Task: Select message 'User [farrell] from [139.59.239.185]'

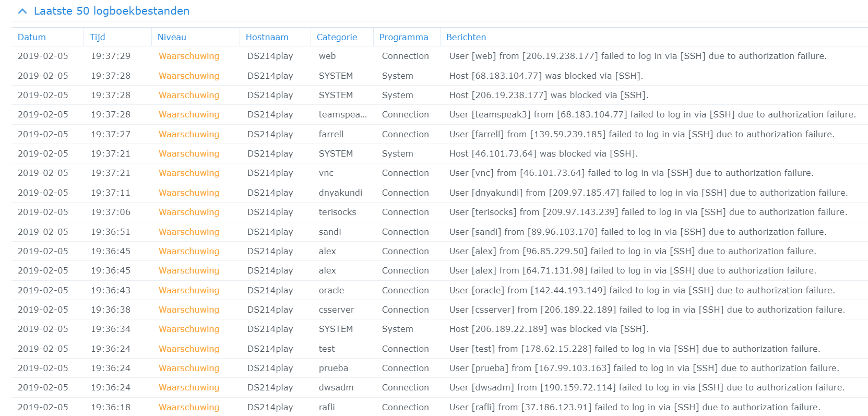Action: 642,134
